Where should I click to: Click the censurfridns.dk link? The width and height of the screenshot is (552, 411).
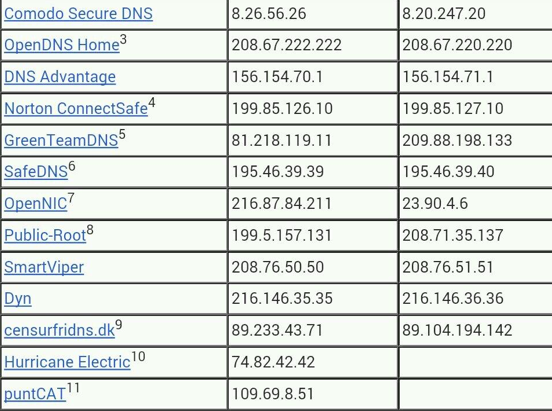point(59,330)
